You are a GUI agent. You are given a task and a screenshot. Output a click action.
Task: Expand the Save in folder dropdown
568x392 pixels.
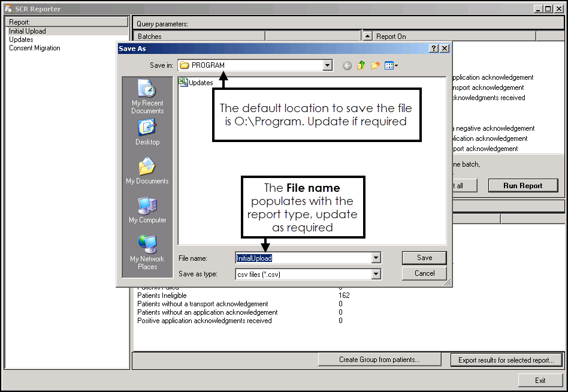(327, 65)
